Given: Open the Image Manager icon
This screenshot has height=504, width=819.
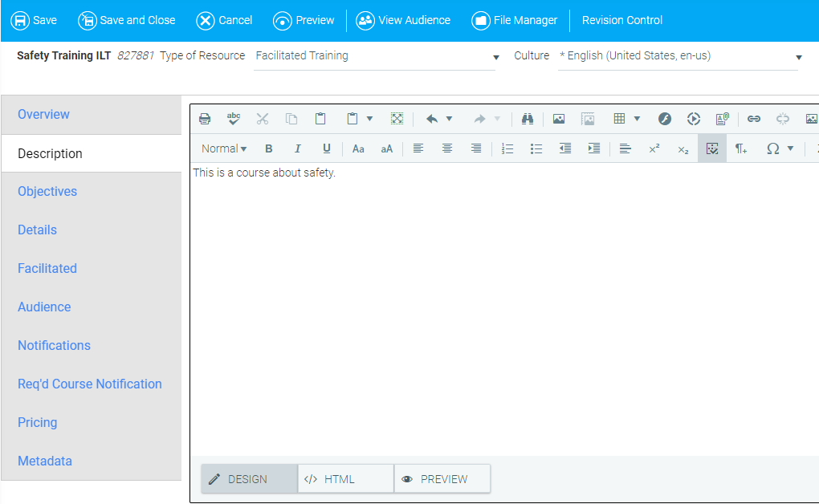Looking at the screenshot, I should (x=559, y=119).
